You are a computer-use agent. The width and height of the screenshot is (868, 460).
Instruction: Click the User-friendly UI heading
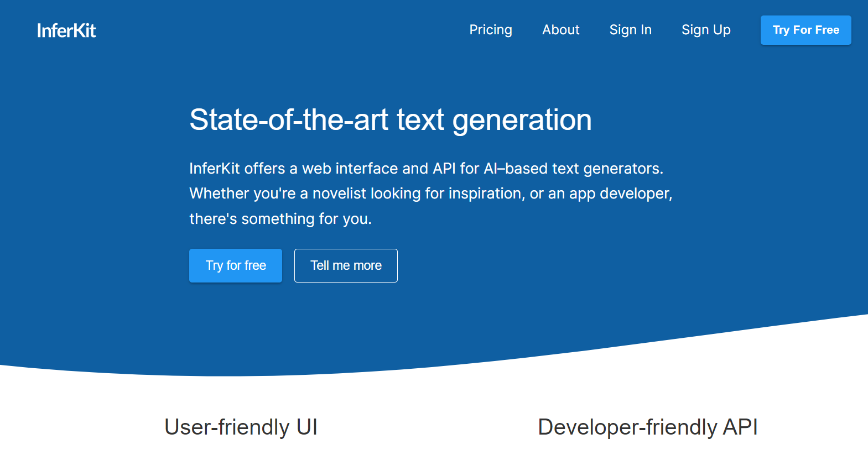(x=241, y=427)
